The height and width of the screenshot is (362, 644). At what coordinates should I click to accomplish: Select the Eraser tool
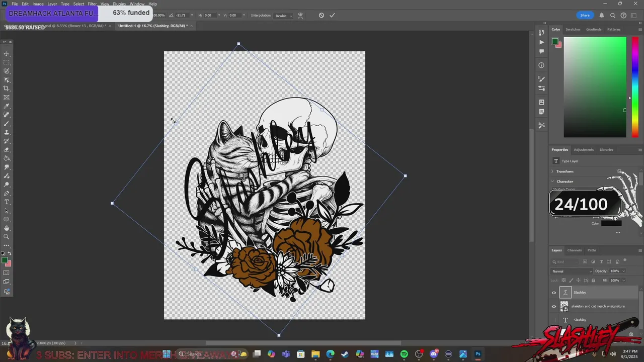pos(7,150)
